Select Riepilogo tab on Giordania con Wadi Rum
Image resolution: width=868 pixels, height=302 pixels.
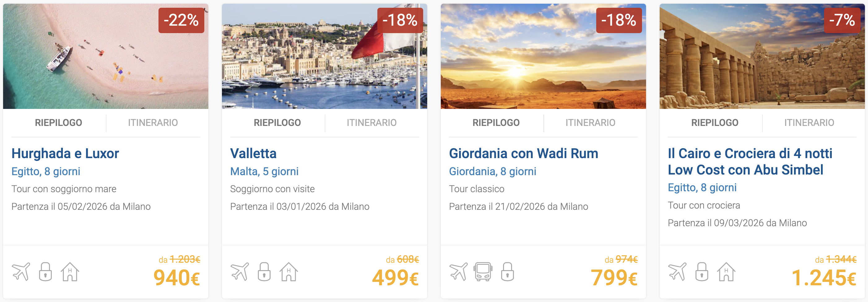(x=496, y=123)
